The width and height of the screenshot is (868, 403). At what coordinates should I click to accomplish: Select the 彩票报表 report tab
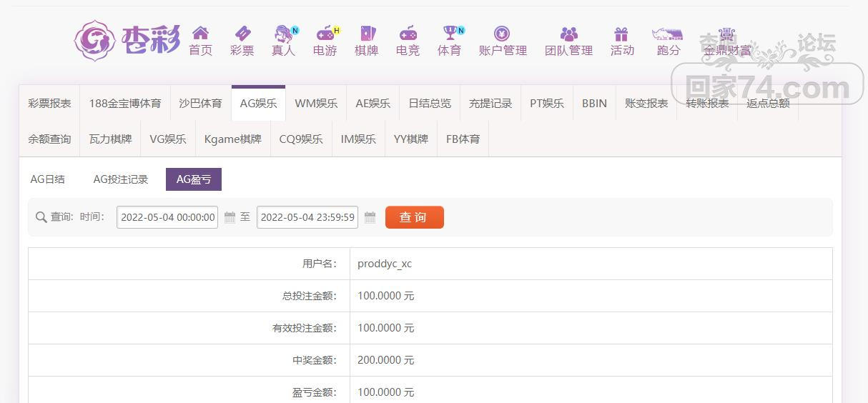pyautogui.click(x=50, y=104)
